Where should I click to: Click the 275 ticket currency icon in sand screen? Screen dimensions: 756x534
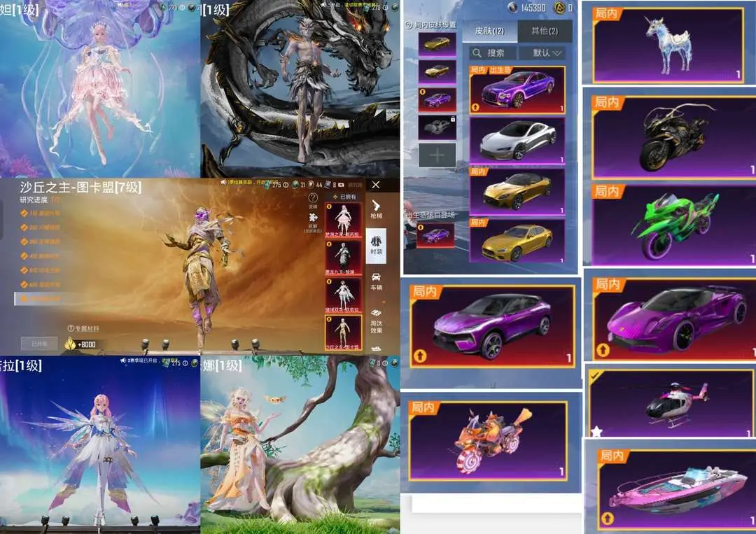coord(267,185)
